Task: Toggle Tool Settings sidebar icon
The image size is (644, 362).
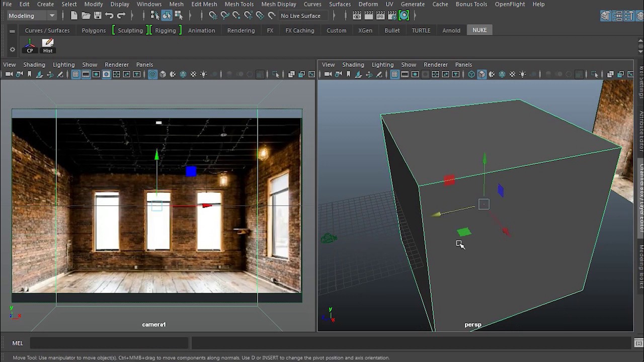Action: click(x=628, y=16)
